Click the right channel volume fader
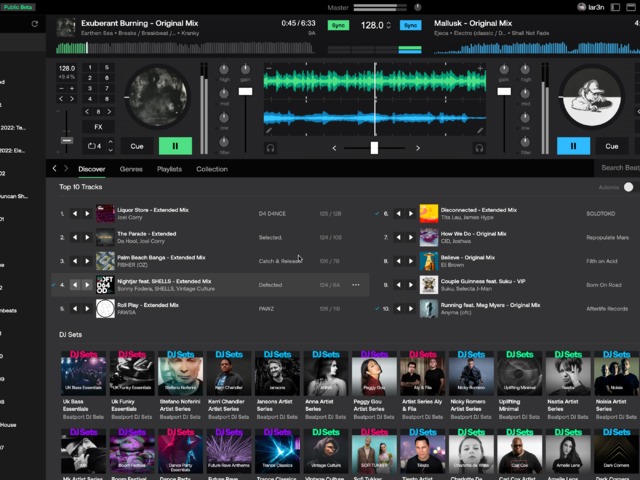The width and height of the screenshot is (640, 480). [504, 91]
